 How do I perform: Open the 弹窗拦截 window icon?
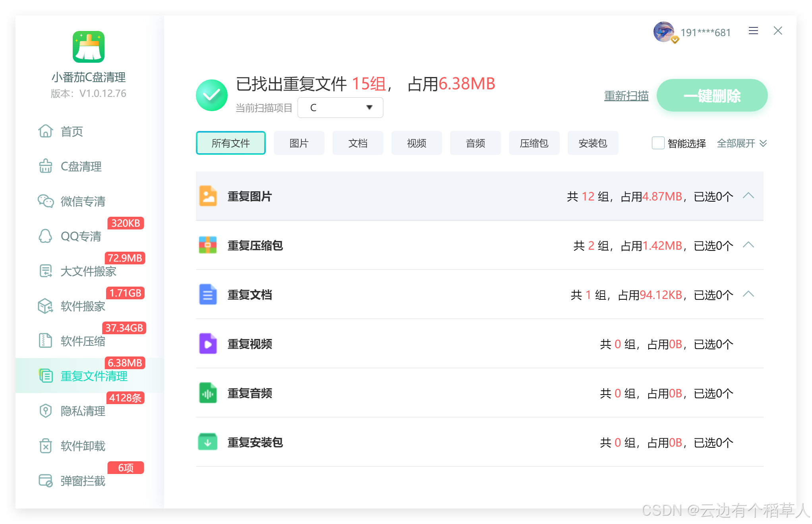point(46,481)
